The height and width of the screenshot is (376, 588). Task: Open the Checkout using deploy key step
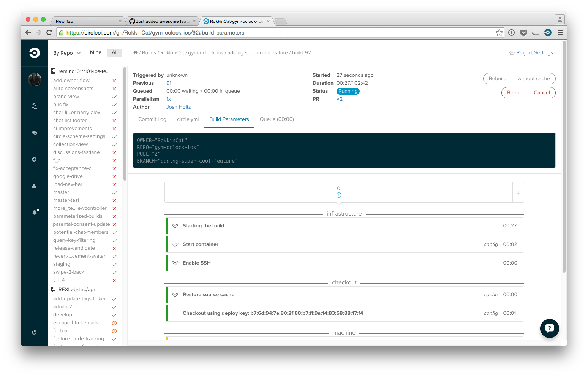(345, 313)
